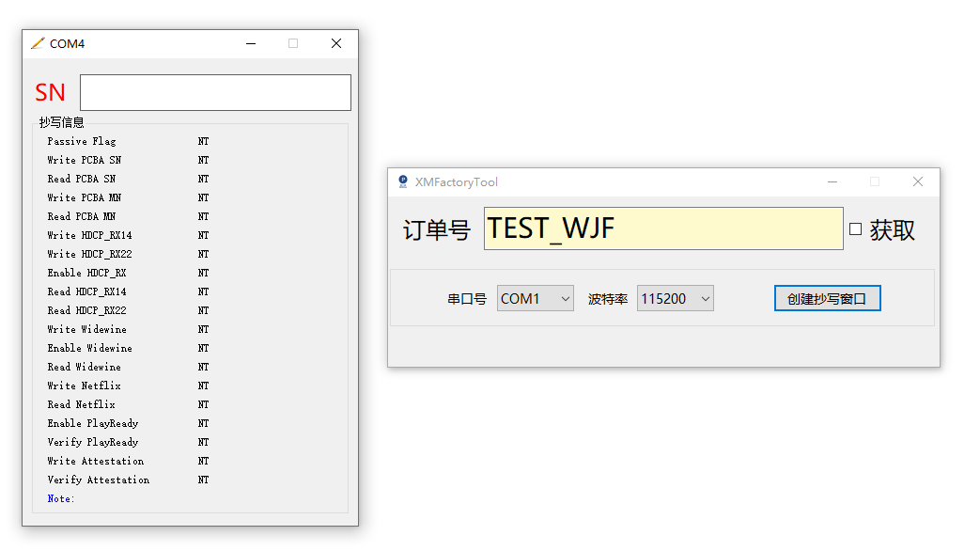Click the Verify Attestation row
Viewport: 980px width, 551px height.
point(128,480)
